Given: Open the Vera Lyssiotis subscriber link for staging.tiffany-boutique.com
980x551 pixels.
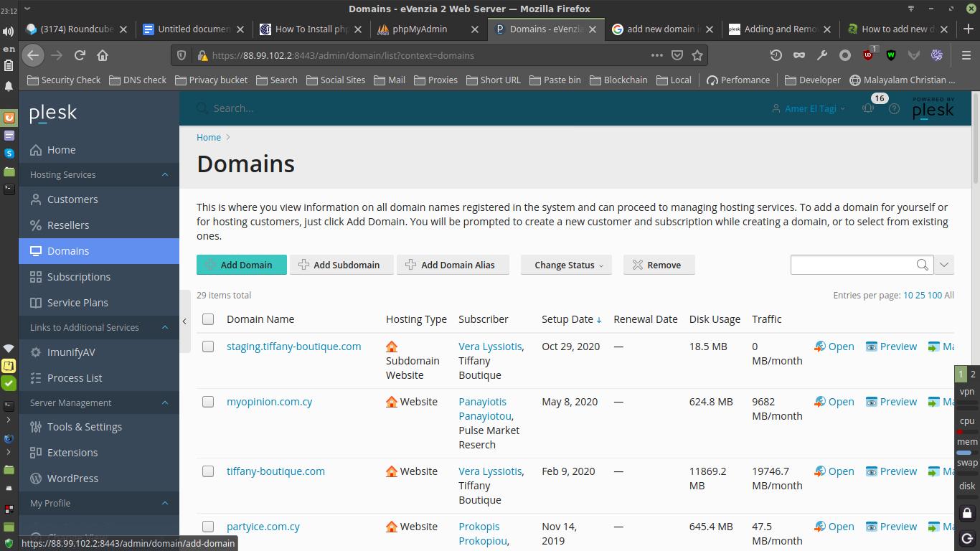Looking at the screenshot, I should pyautogui.click(x=490, y=347).
